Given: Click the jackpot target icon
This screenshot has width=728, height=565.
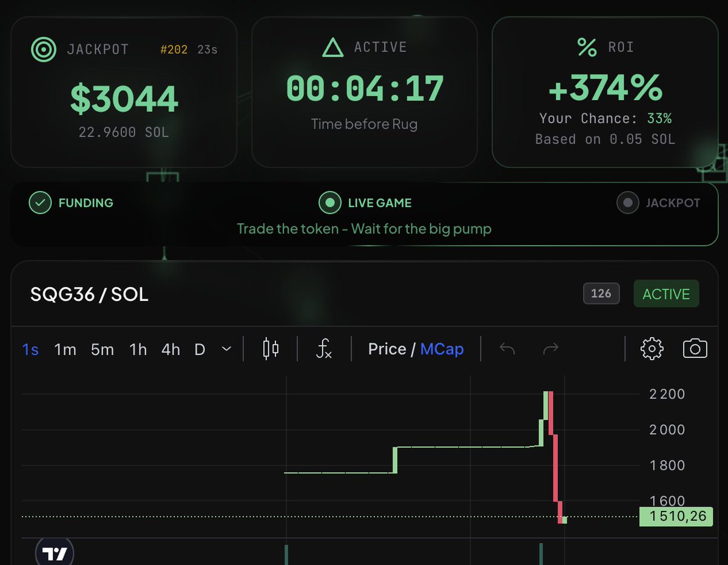Looking at the screenshot, I should pyautogui.click(x=44, y=50).
